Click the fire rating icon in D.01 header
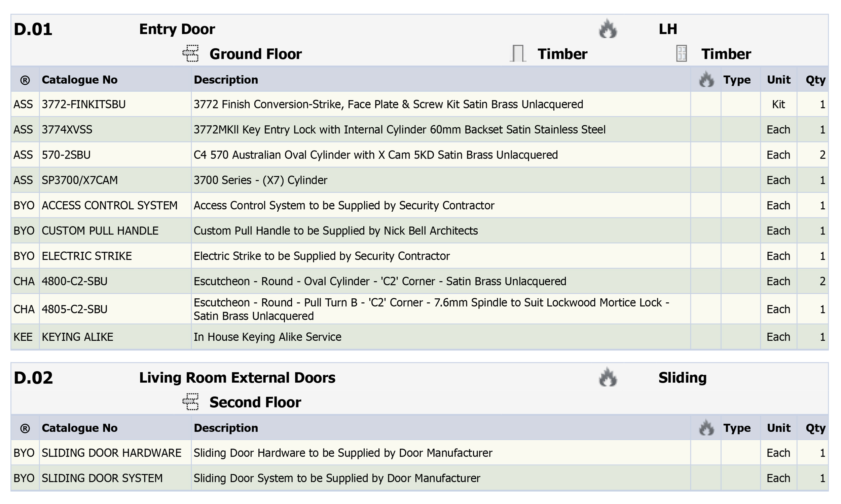 click(608, 29)
